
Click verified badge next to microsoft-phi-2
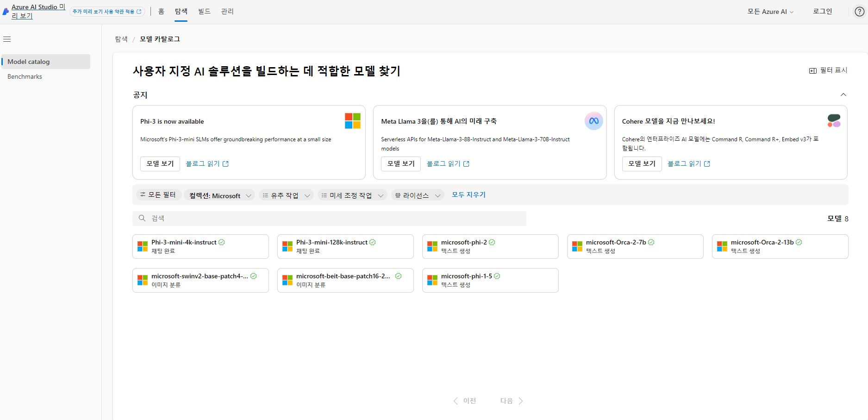[492, 242]
